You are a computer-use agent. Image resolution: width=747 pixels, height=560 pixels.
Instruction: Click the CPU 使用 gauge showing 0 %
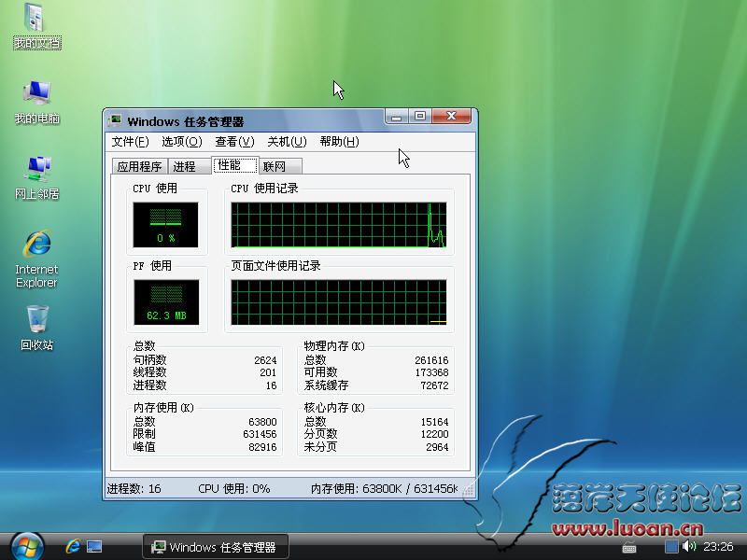(x=165, y=225)
